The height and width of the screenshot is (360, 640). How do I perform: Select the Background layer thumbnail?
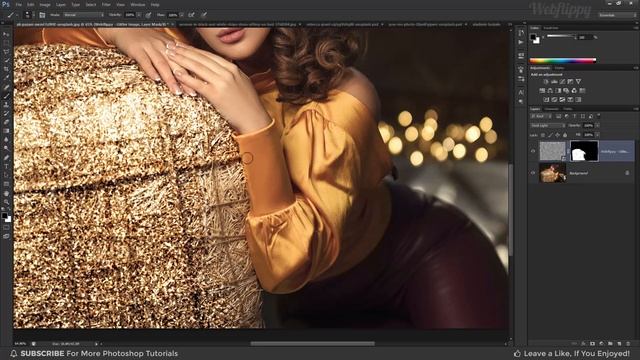(x=553, y=173)
